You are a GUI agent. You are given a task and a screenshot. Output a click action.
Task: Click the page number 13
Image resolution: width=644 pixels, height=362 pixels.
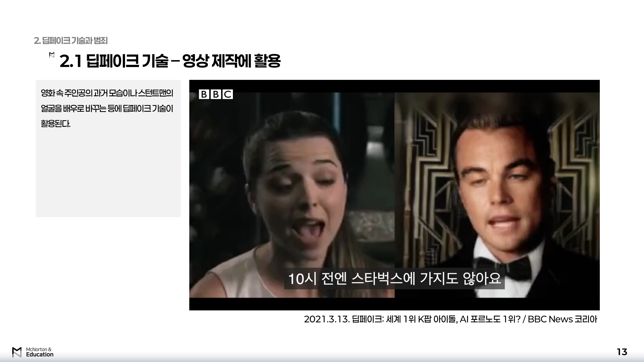tap(622, 352)
